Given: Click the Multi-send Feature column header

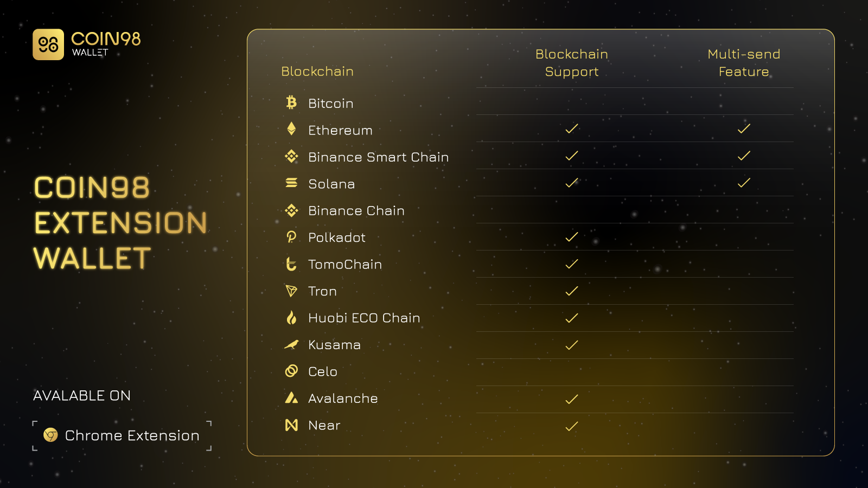Looking at the screenshot, I should click(744, 63).
